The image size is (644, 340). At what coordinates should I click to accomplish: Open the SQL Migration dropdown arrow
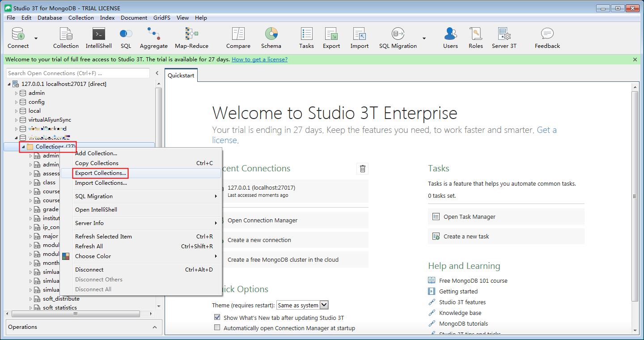coord(424,38)
